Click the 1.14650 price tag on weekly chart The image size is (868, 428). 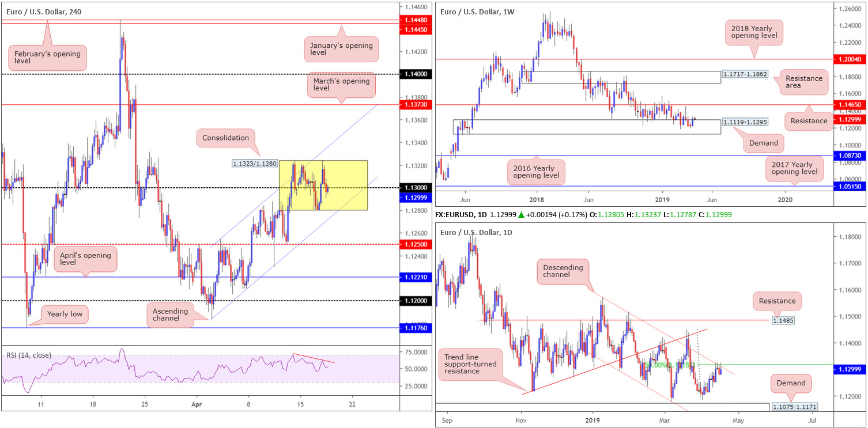(850, 105)
